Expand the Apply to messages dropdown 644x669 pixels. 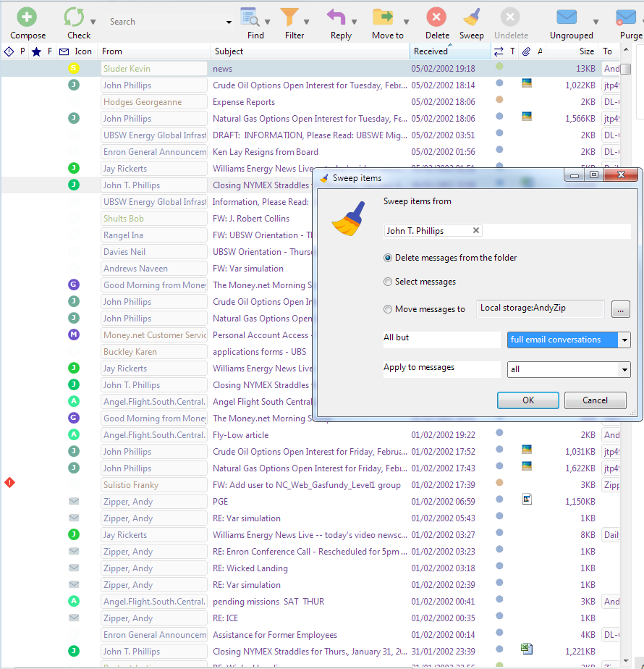pos(624,369)
